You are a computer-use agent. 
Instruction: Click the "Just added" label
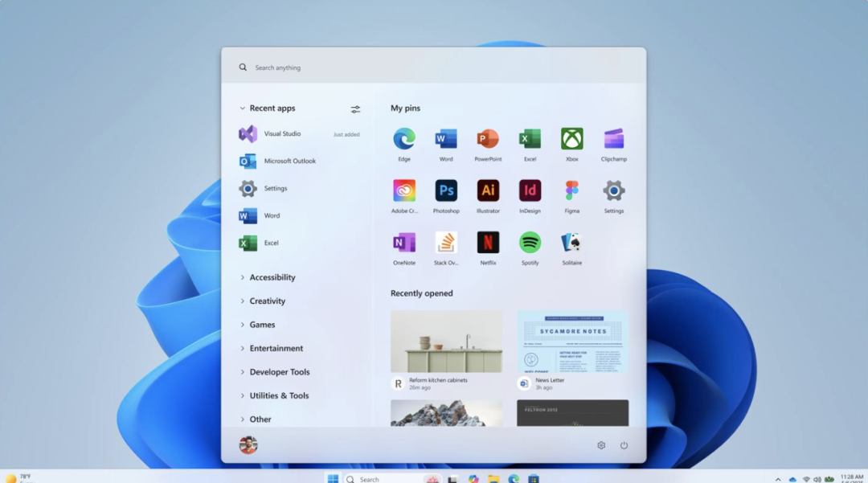[346, 134]
